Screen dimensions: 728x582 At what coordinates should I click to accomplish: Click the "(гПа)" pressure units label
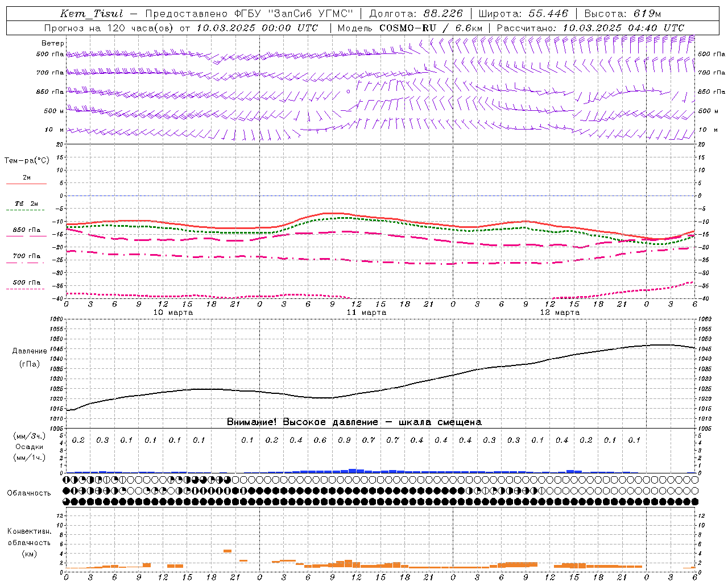tap(30, 364)
